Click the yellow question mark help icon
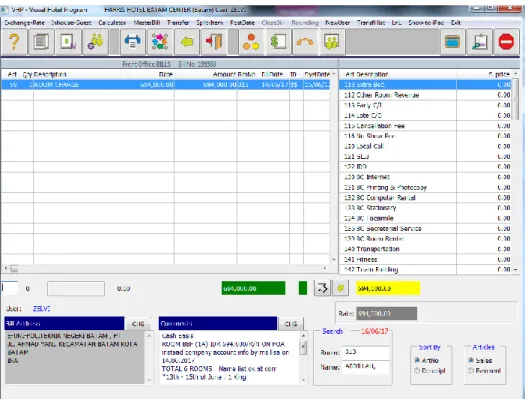The image size is (525, 399). tap(14, 42)
